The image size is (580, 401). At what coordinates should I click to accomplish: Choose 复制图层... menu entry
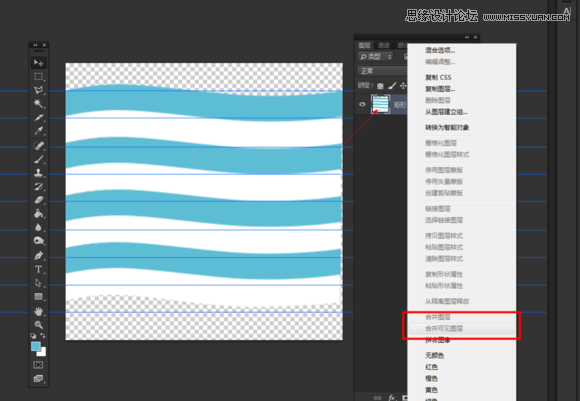440,89
